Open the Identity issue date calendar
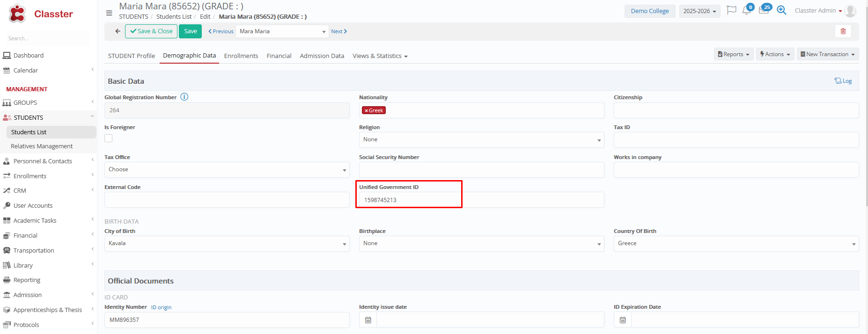Image resolution: width=868 pixels, height=334 pixels. point(368,320)
